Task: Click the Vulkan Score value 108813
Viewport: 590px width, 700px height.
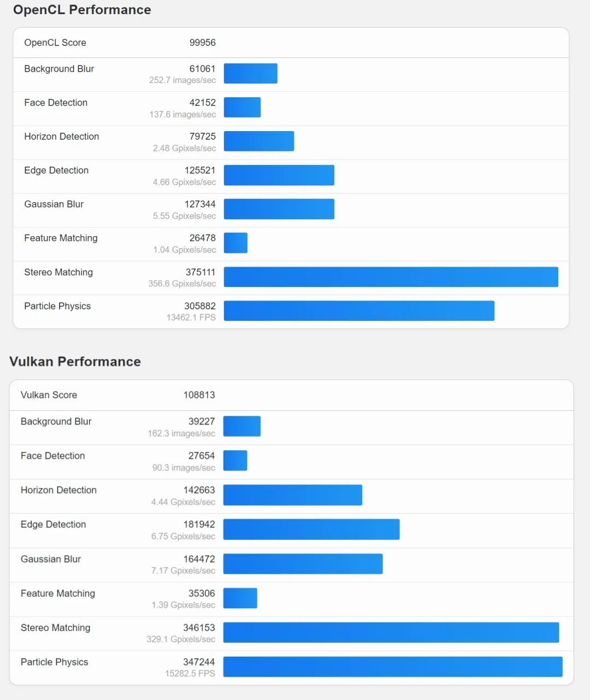Action: pyautogui.click(x=199, y=395)
